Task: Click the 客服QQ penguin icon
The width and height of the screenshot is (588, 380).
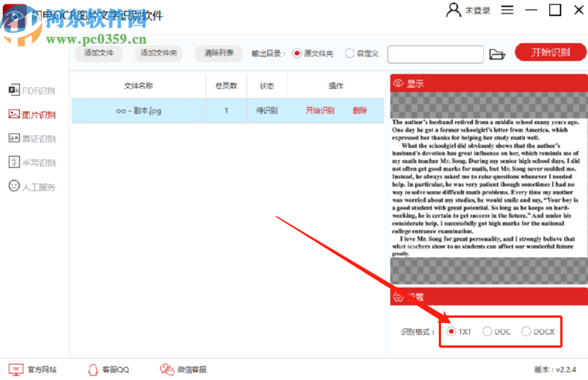Action: 93,369
